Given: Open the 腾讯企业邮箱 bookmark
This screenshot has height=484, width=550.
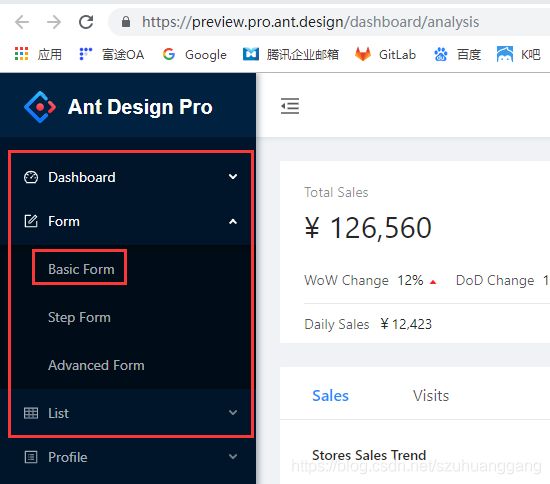Looking at the screenshot, I should [x=291, y=54].
